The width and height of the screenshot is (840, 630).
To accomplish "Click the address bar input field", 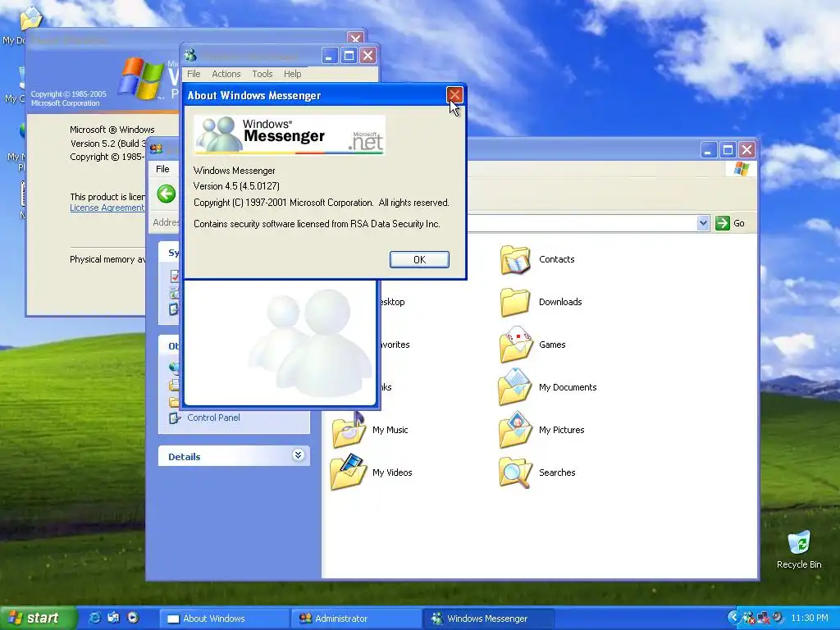I will click(581, 223).
